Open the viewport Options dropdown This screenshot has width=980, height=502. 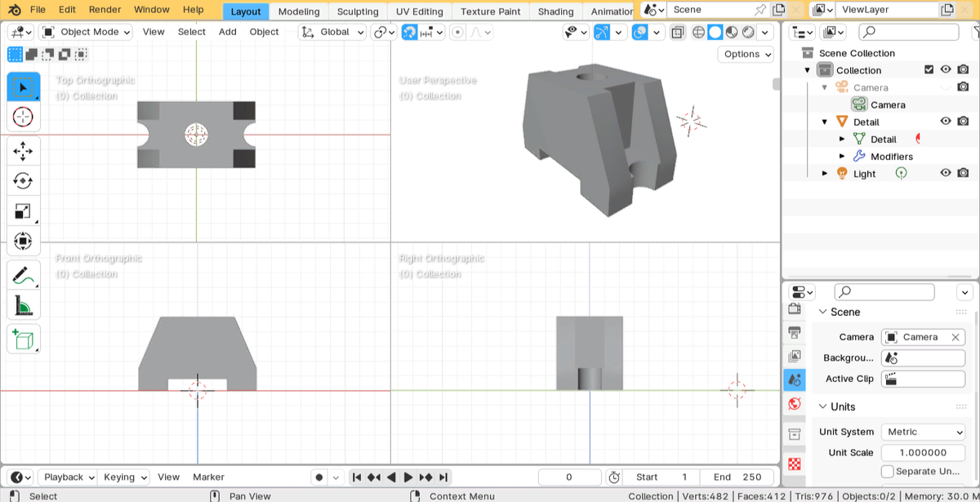pos(746,54)
